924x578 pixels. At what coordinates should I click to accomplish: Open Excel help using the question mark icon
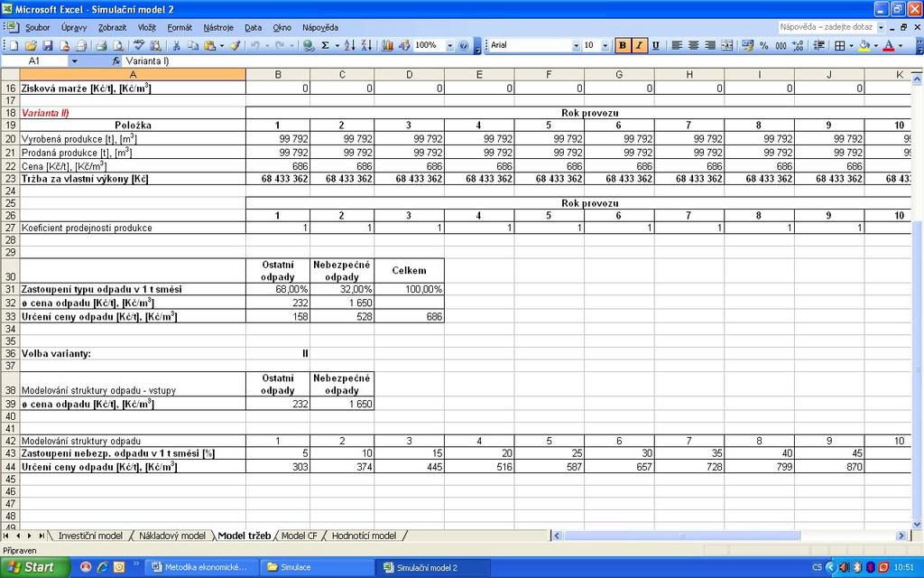click(463, 45)
